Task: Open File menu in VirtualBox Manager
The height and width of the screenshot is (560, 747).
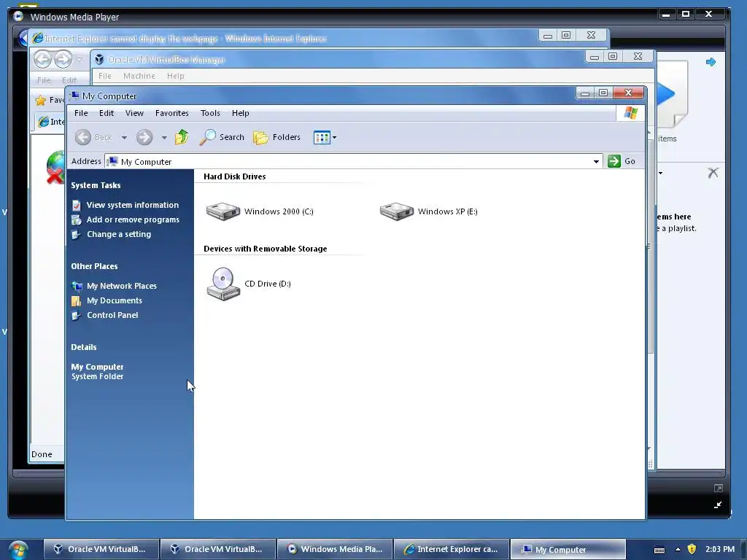Action: pos(105,76)
